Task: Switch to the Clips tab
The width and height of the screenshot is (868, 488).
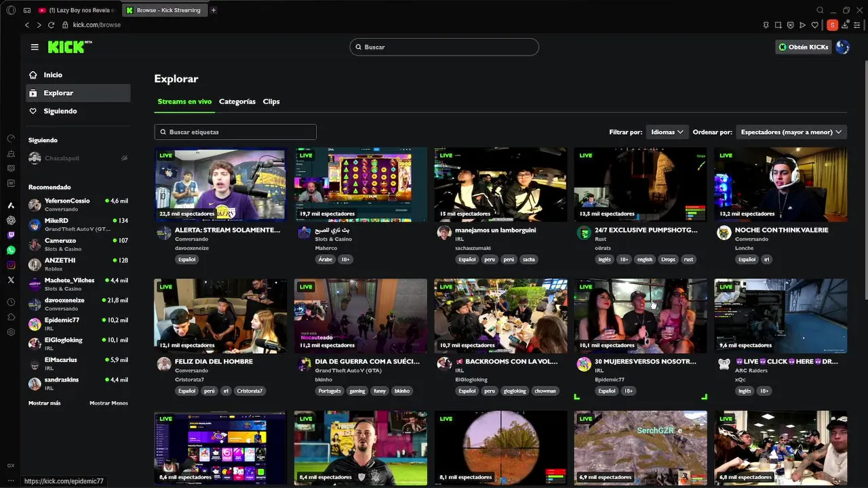Action: click(271, 102)
